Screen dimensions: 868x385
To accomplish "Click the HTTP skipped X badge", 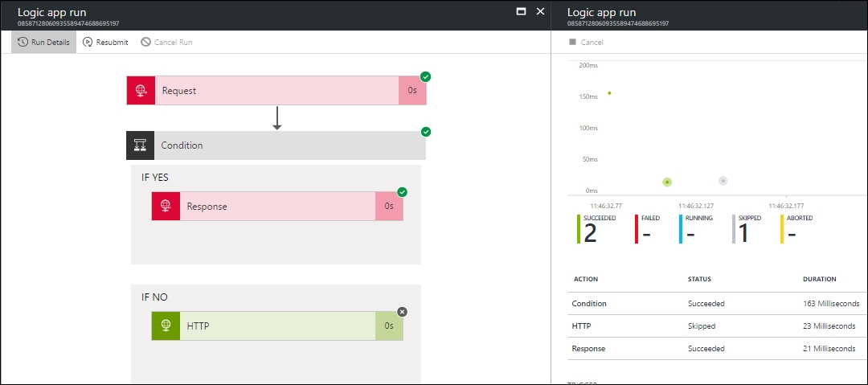I will tap(403, 312).
